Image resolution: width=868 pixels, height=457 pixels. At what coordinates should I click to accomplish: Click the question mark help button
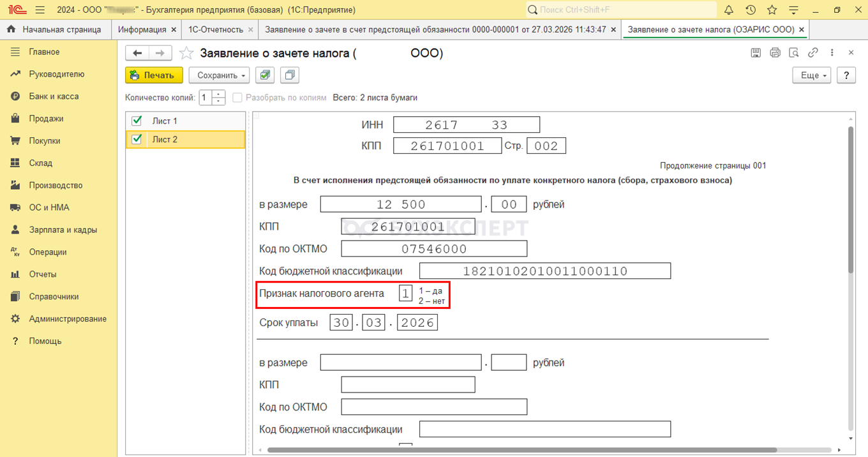(x=846, y=75)
